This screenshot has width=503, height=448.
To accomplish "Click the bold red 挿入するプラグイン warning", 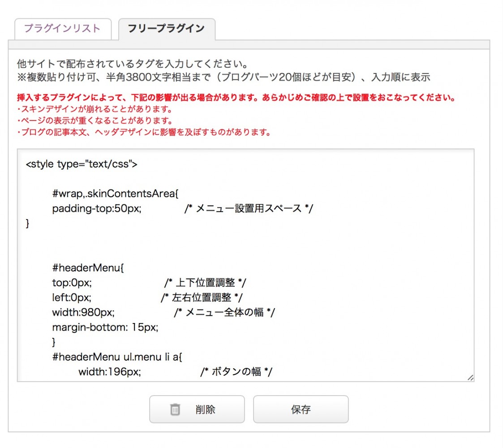I will coord(236,97).
